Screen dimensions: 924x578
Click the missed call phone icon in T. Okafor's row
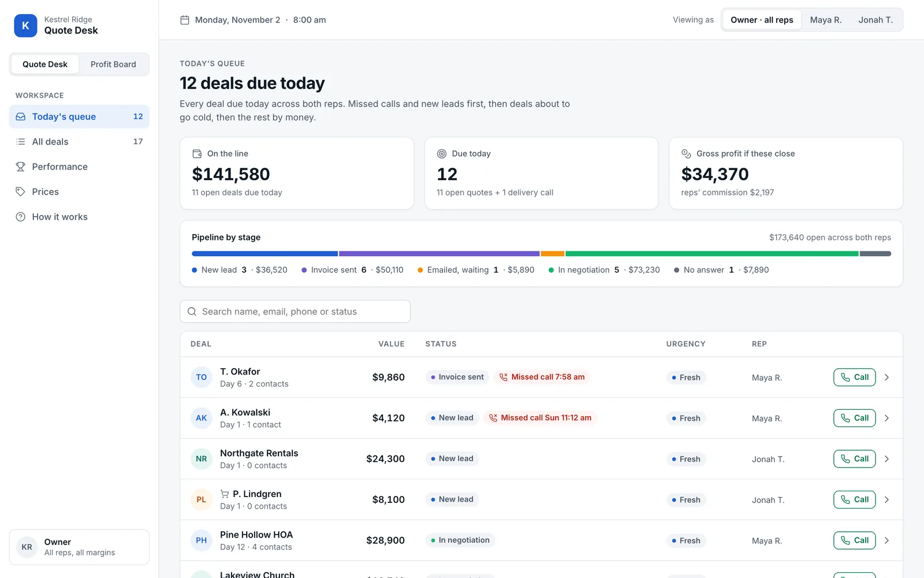[504, 377]
